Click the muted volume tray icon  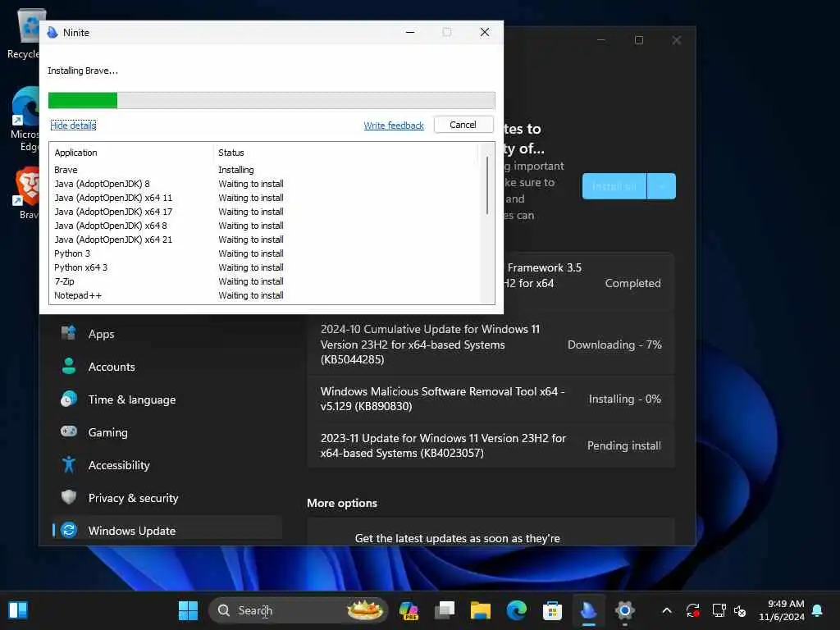740,610
